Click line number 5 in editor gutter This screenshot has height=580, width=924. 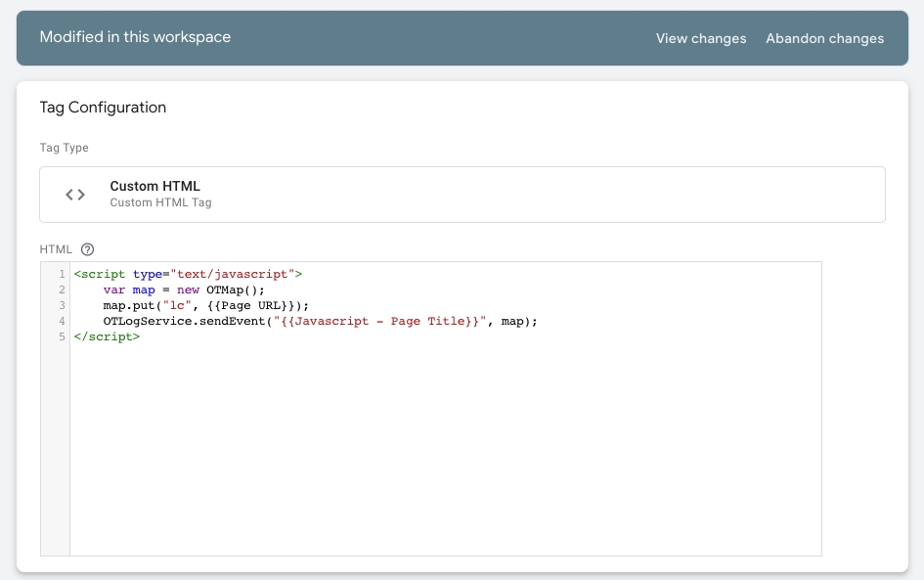pyautogui.click(x=62, y=336)
